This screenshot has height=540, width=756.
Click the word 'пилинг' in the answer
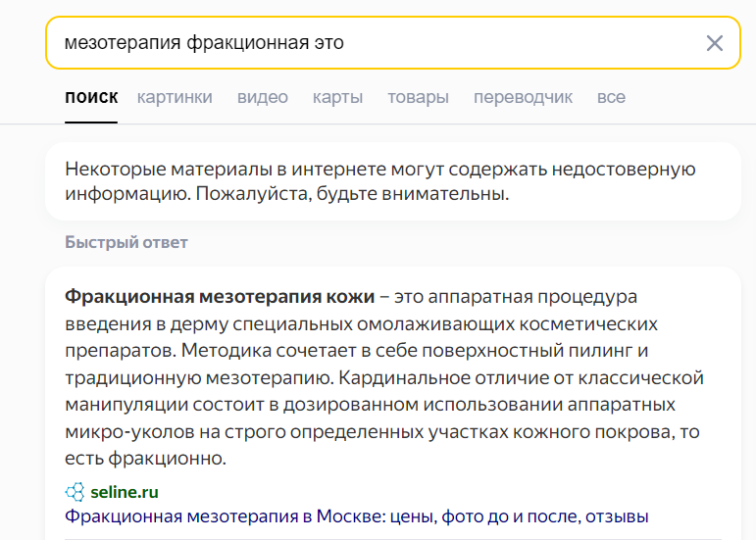pyautogui.click(x=600, y=351)
